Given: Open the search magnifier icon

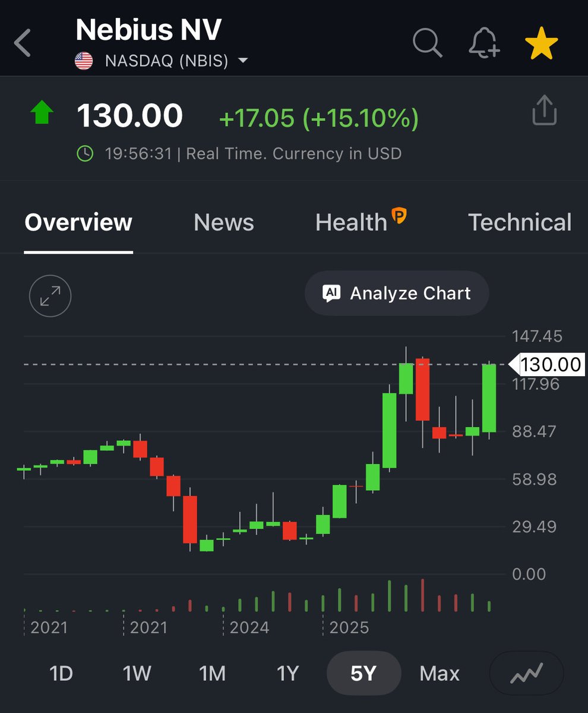Looking at the screenshot, I should click(x=428, y=43).
